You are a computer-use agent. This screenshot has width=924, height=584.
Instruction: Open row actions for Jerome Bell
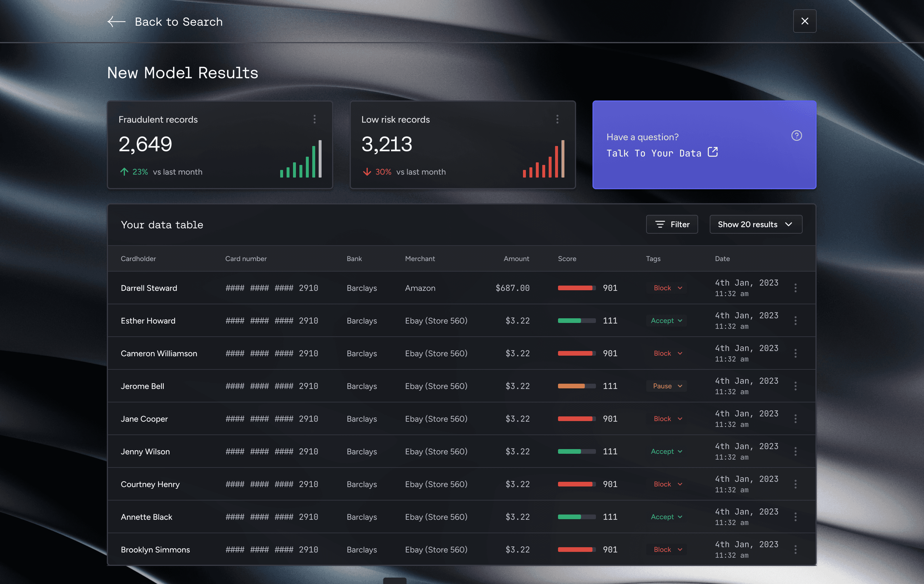click(x=795, y=386)
